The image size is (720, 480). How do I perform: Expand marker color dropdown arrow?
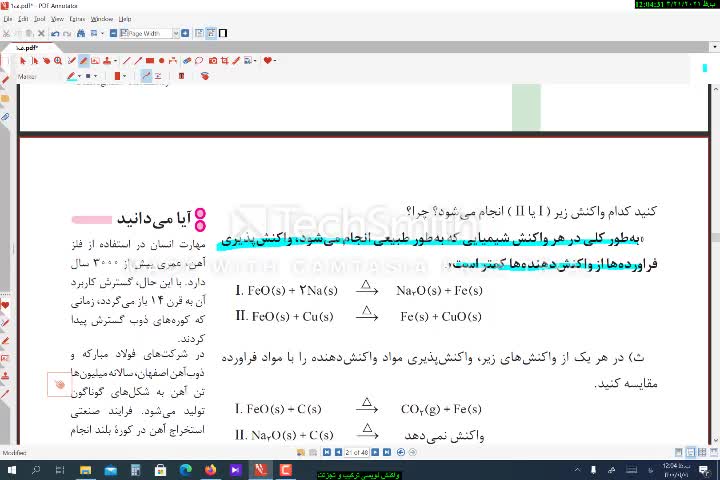[x=81, y=76]
